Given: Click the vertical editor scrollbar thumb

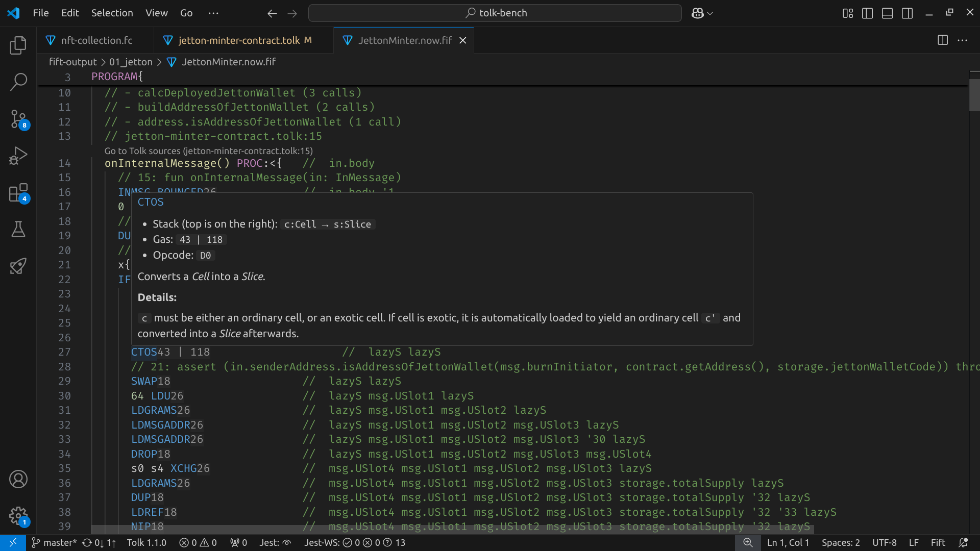Looking at the screenshot, I should point(974,95).
